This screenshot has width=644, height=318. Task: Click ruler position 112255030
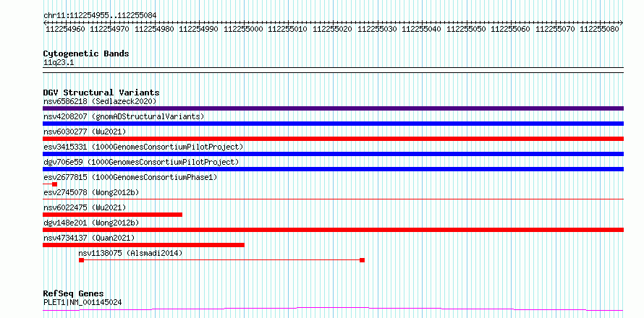378,29
